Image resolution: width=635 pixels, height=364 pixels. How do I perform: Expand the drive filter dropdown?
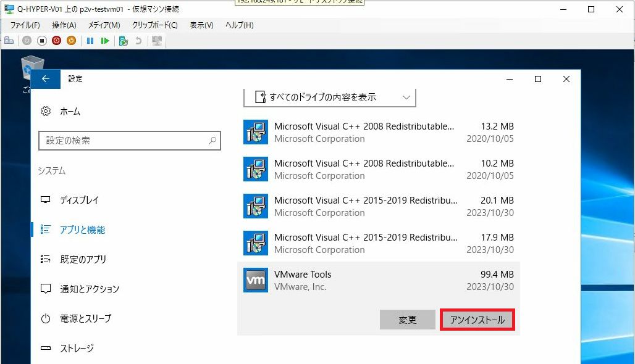[330, 97]
